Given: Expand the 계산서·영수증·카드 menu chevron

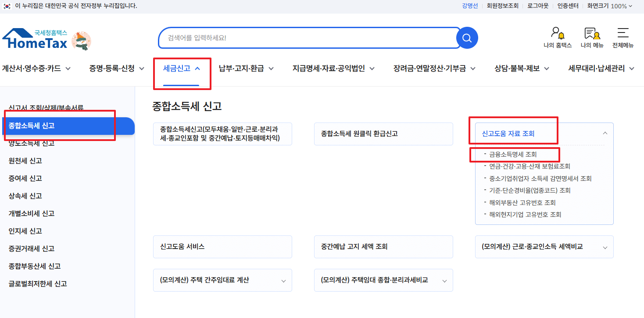Looking at the screenshot, I should click(x=68, y=69).
